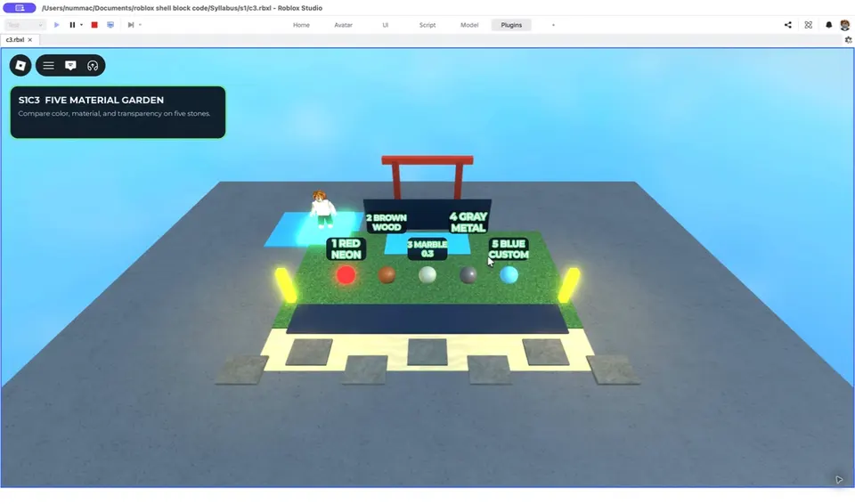This screenshot has height=504, width=855.
Task: Click the add tab plus button
Action: [x=553, y=25]
